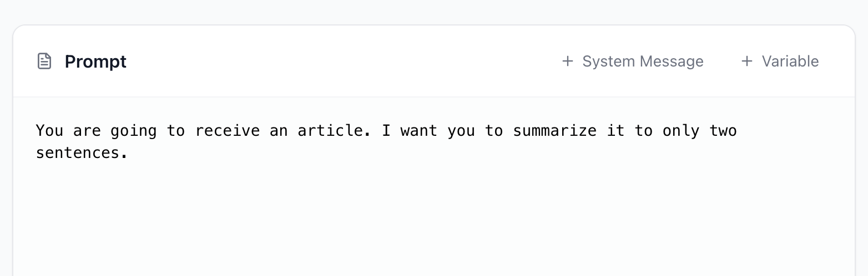Image resolution: width=868 pixels, height=276 pixels.
Task: Click the word "two" at line end
Action: tap(723, 131)
